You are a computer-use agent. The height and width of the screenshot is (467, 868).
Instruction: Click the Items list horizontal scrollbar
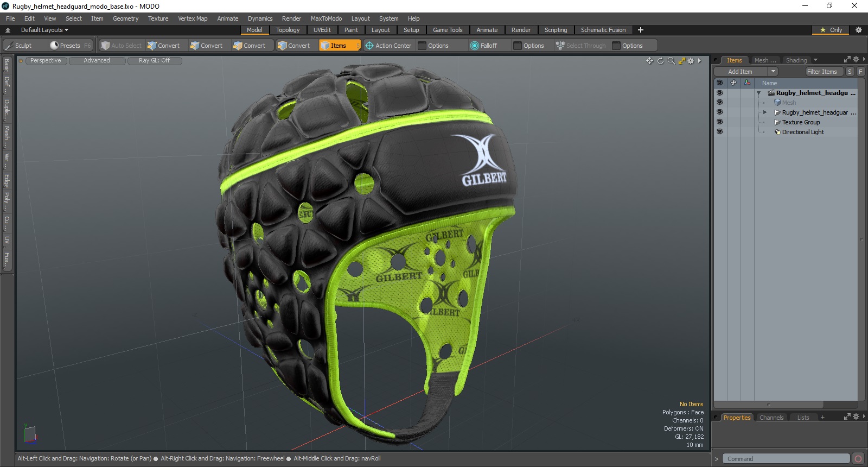[769, 405]
